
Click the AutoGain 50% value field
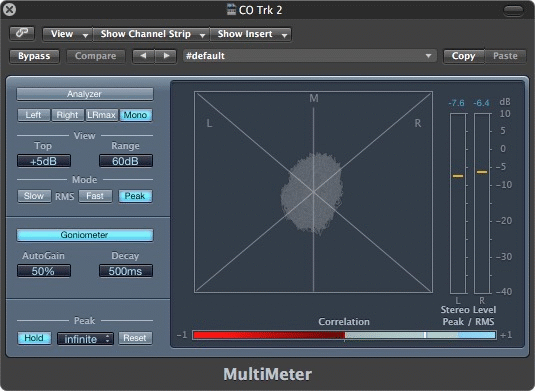click(44, 271)
